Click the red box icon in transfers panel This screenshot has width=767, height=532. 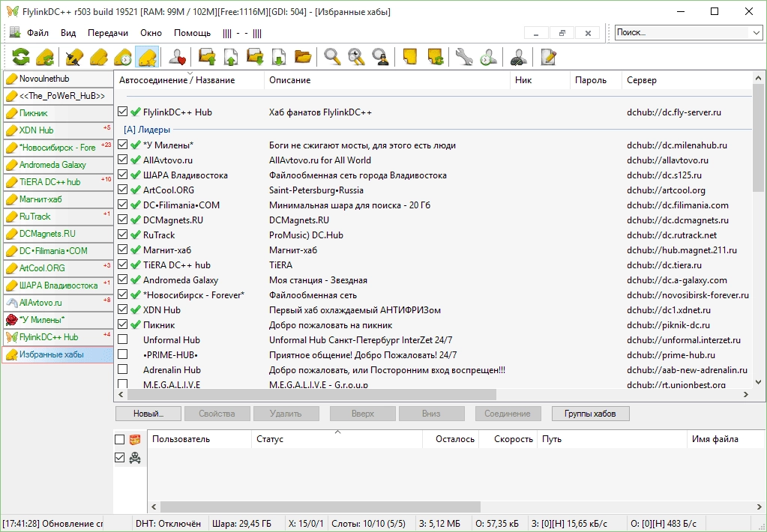[135, 439]
